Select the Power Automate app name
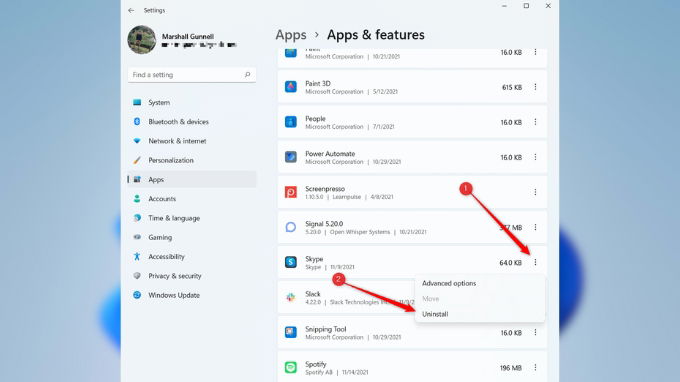Image resolution: width=680 pixels, height=382 pixels. [x=330, y=154]
